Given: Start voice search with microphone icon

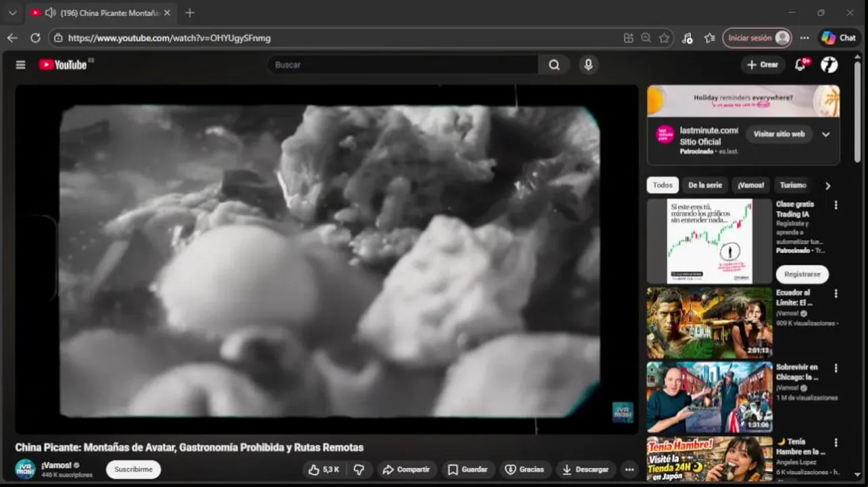Looking at the screenshot, I should (x=588, y=65).
